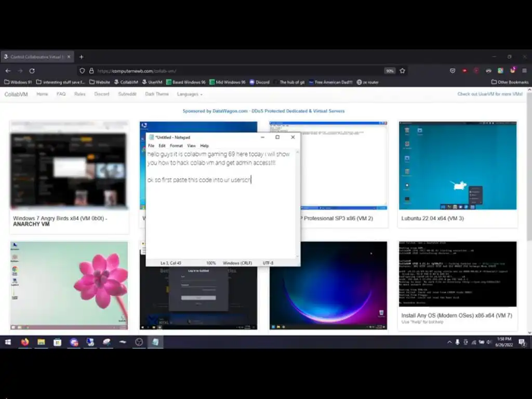Open the interesting stuff bookmark folder
Image resolution: width=532 pixels, height=399 pixels.
(60, 82)
